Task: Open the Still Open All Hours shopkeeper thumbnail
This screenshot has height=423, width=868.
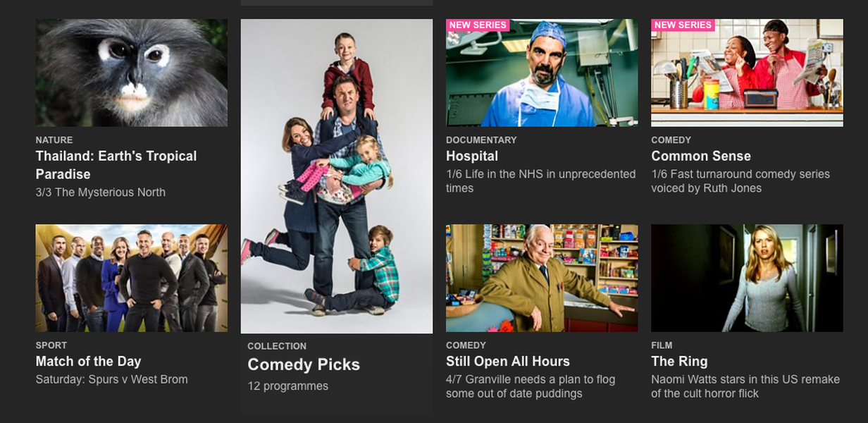Action: [x=542, y=278]
